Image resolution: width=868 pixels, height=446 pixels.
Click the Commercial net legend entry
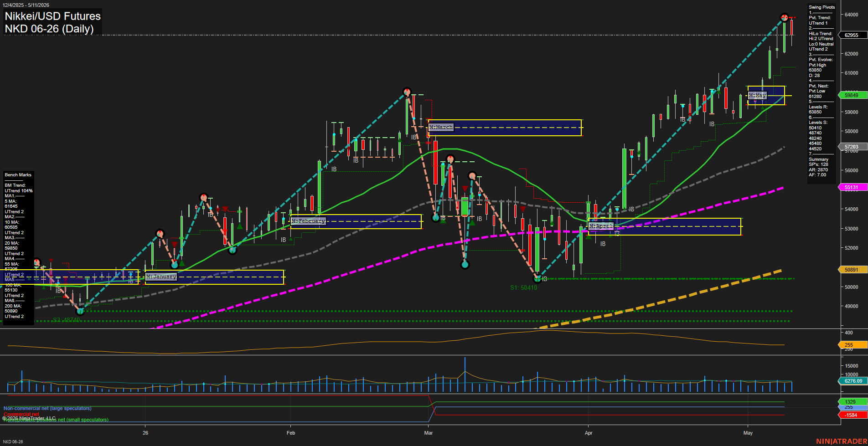(21, 414)
